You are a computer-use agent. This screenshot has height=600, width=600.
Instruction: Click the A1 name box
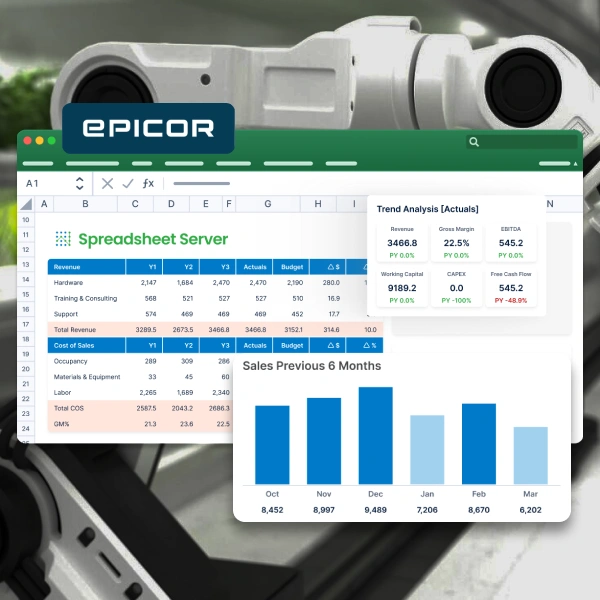point(54,184)
